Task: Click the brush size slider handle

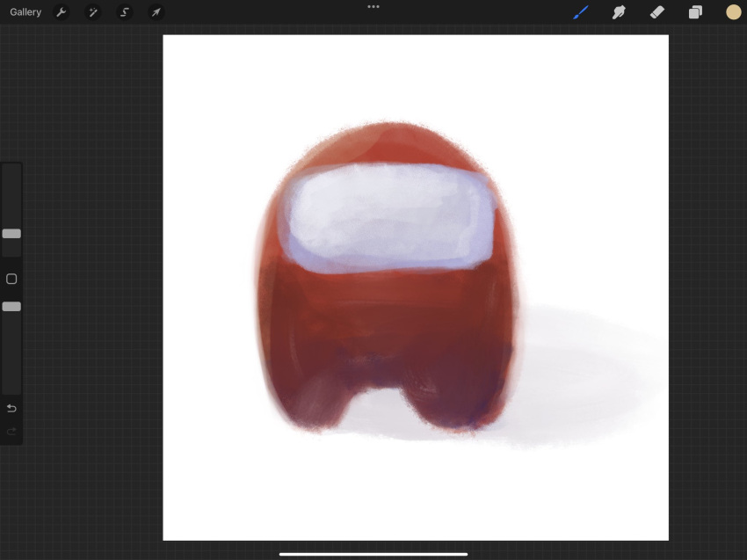Action: coord(11,234)
